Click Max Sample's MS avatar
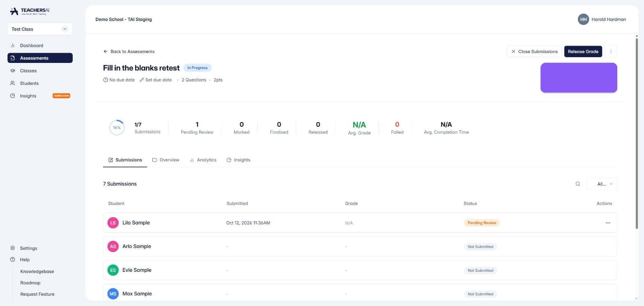The image size is (644, 306). [113, 294]
